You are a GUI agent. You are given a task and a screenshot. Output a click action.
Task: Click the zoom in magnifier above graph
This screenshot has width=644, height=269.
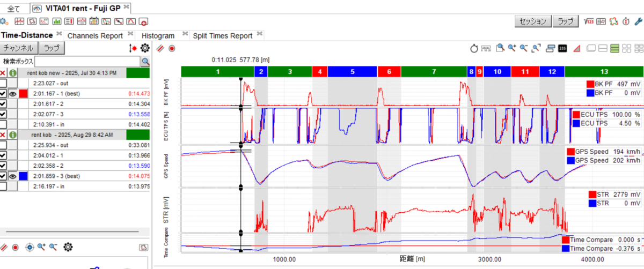513,48
